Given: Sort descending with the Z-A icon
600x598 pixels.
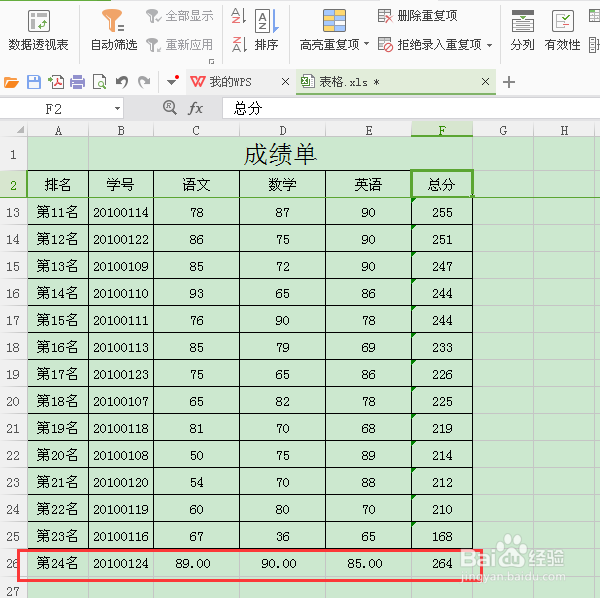Looking at the screenshot, I should [x=238, y=44].
